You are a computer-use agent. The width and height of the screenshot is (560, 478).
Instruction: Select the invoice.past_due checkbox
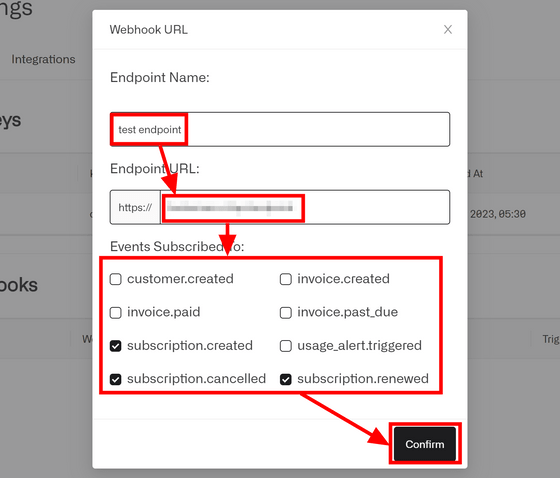point(285,313)
